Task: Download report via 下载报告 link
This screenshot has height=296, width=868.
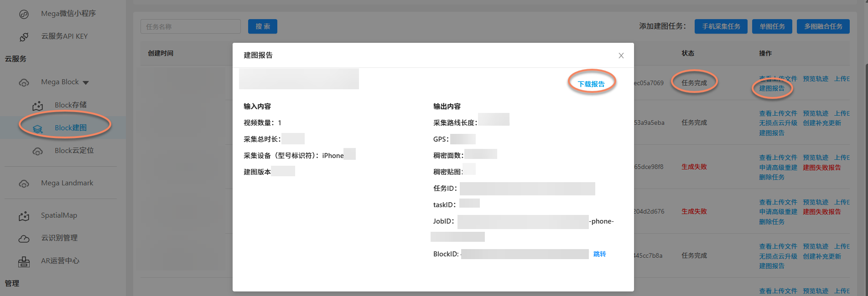Action: 591,84
